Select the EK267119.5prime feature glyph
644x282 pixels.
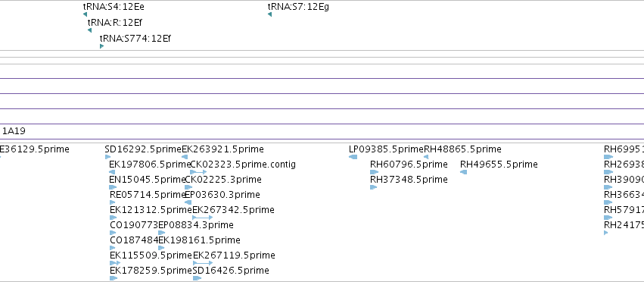pyautogui.click(x=203, y=262)
